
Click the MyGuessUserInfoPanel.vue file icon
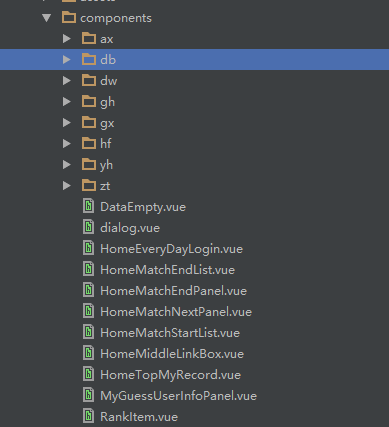click(x=88, y=395)
